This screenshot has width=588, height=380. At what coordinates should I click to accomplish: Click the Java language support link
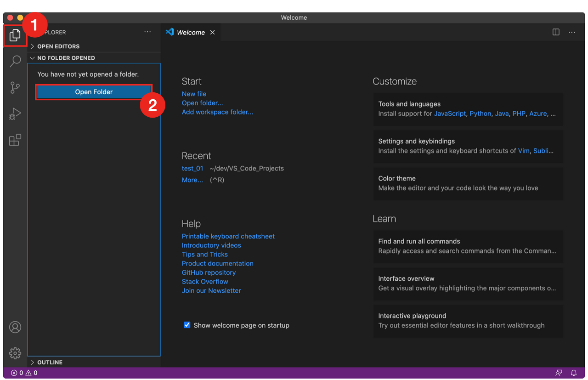pos(502,113)
